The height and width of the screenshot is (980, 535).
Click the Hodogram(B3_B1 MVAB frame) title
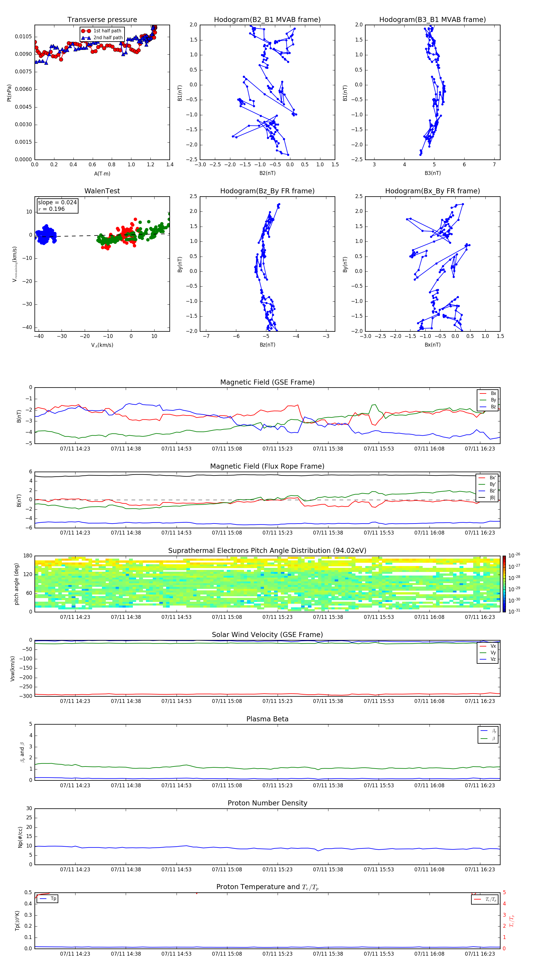(x=432, y=20)
